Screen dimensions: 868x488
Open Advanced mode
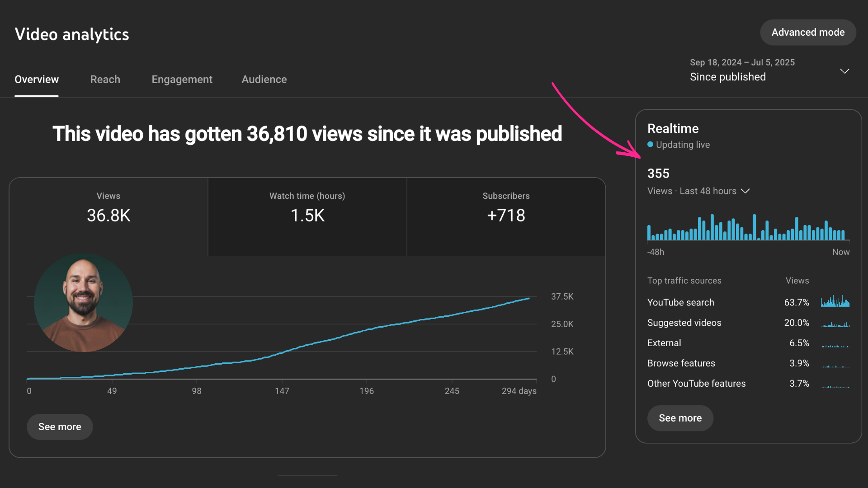(808, 32)
